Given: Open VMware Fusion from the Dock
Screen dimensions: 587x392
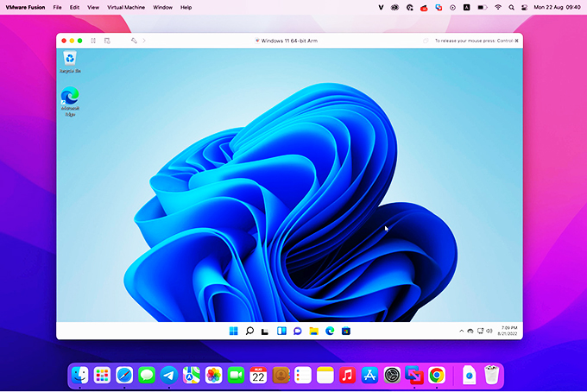Looking at the screenshot, I should coord(414,375).
